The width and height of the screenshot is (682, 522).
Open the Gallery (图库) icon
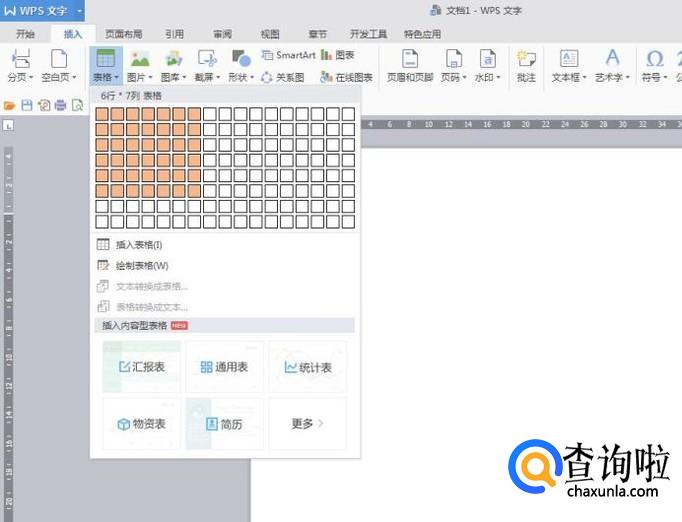click(174, 58)
